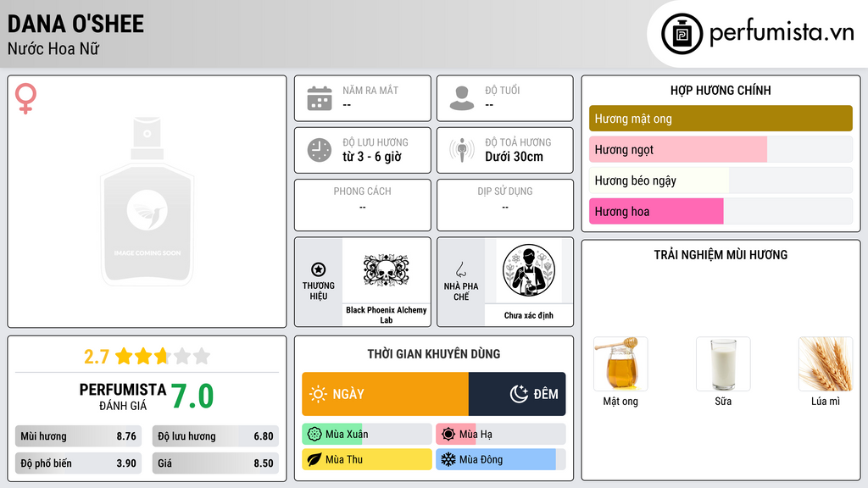Click the green 7.0 Perfumista rating

point(192,396)
